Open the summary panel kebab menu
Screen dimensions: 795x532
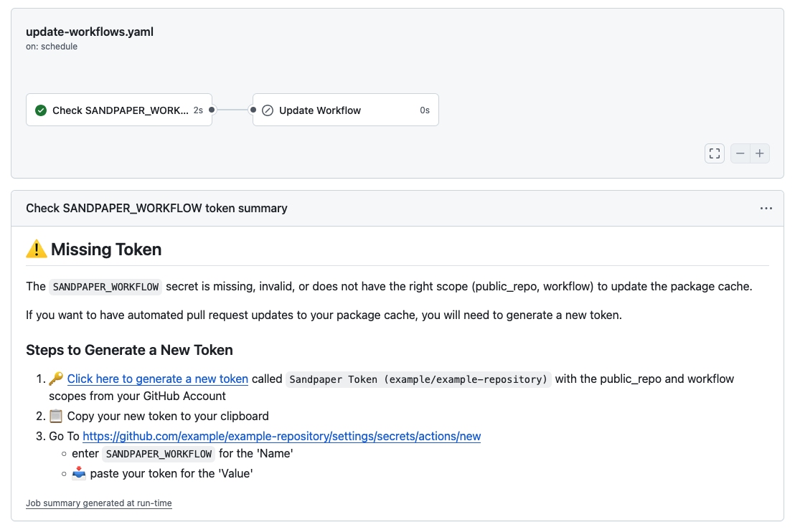[x=766, y=208]
